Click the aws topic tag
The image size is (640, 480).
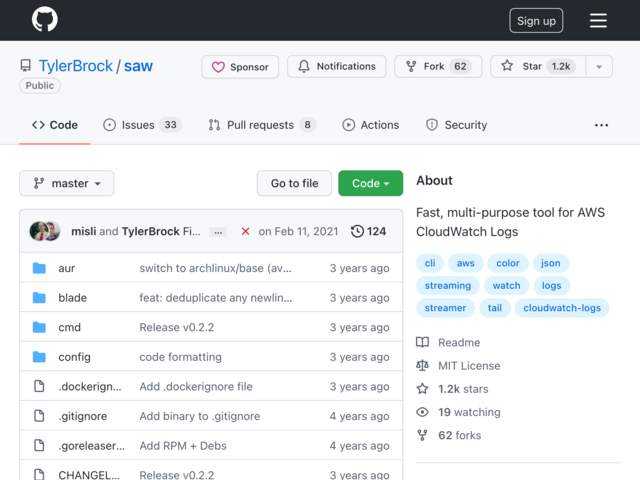click(466, 263)
